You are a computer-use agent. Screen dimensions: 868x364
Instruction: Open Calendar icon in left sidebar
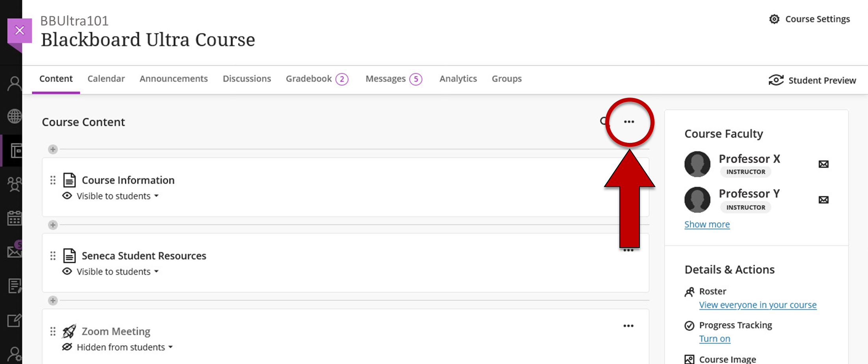15,218
